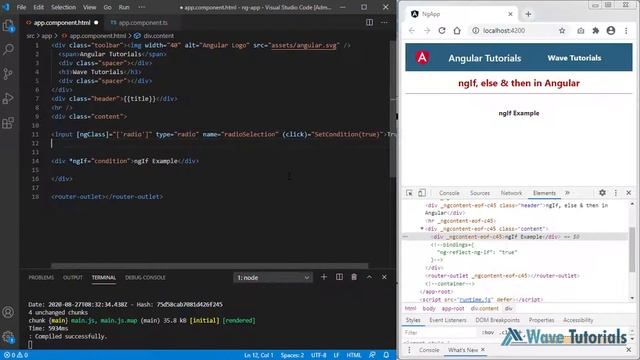Open Chrome profile avatar
The height and width of the screenshot is (360, 640).
click(x=611, y=31)
